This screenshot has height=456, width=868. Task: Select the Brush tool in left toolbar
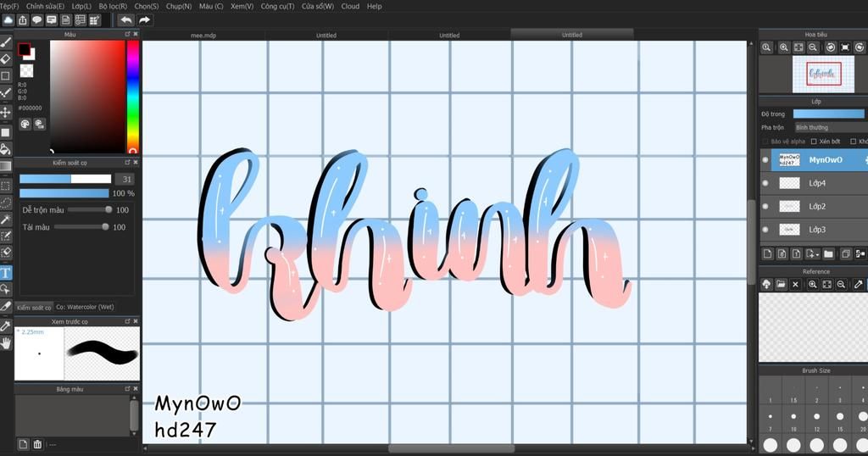click(x=6, y=42)
